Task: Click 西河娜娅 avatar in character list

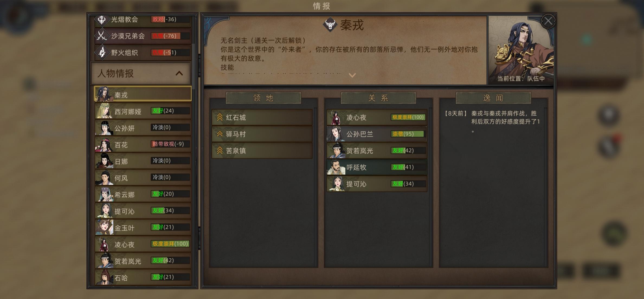Action: [x=104, y=111]
